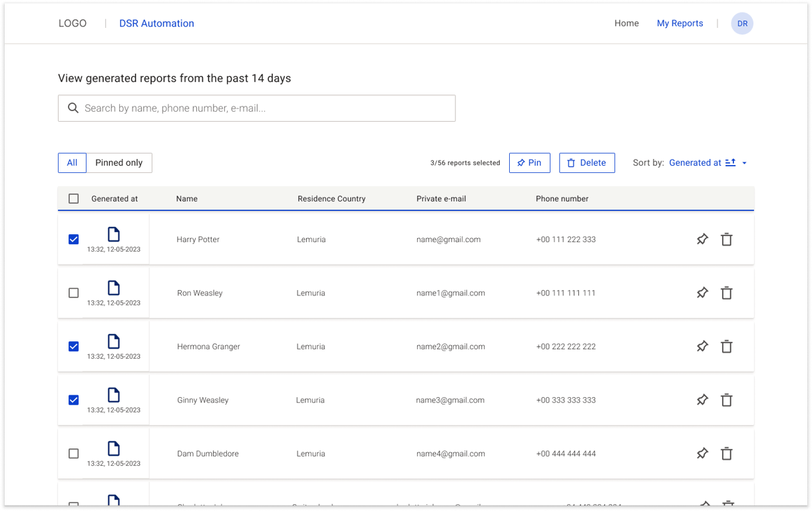Uncheck the Hermona Granger row checkbox
The image size is (812, 511).
click(74, 347)
